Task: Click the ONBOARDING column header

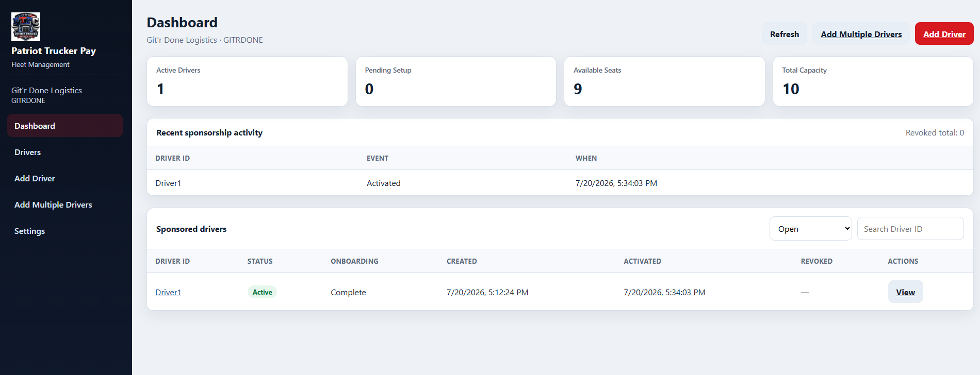Action: click(x=354, y=261)
